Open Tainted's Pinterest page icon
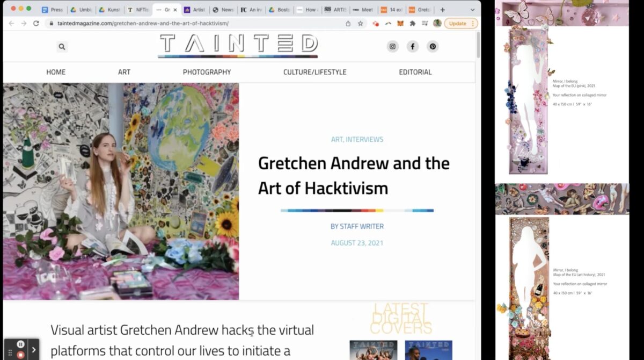The width and height of the screenshot is (644, 360). point(433,47)
